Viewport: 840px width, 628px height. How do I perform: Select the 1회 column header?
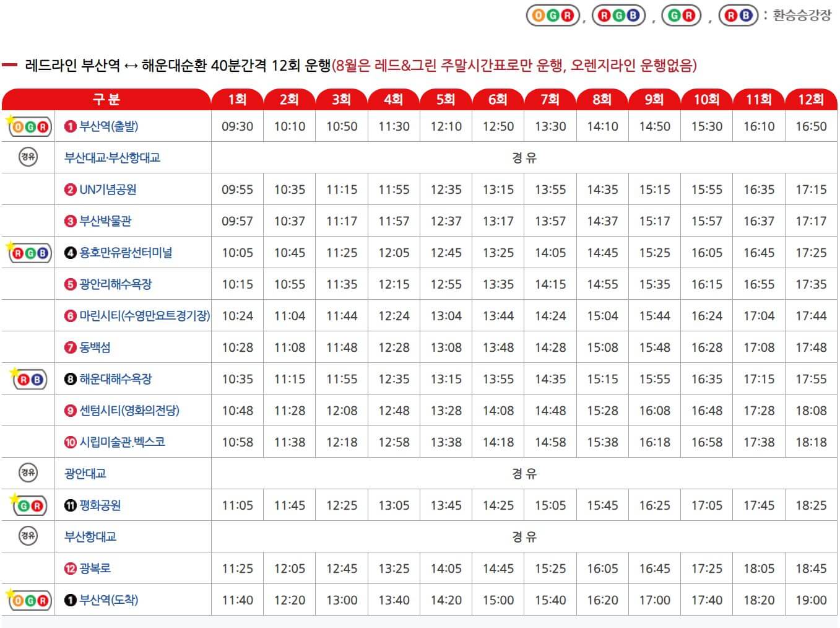pos(237,99)
